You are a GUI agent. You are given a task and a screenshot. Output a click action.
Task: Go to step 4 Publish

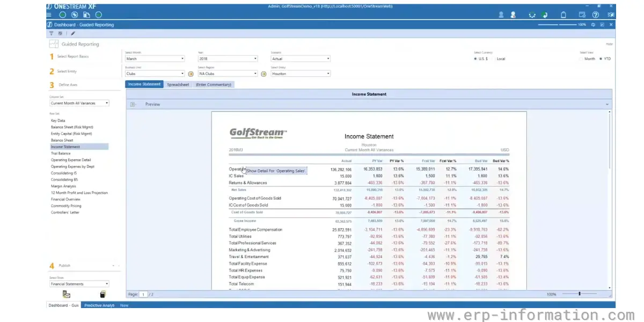tap(60, 266)
